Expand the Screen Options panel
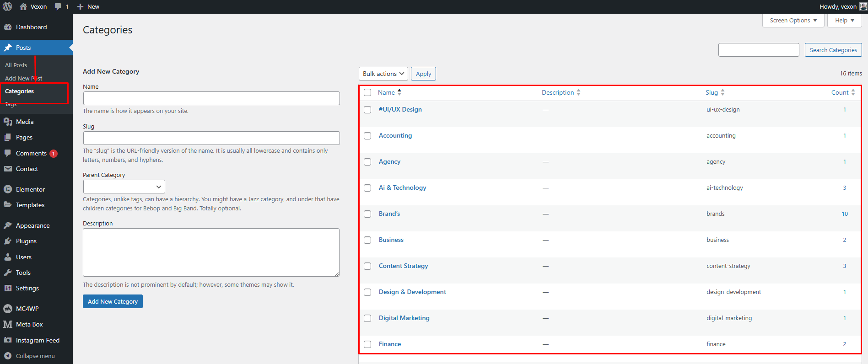 click(793, 21)
